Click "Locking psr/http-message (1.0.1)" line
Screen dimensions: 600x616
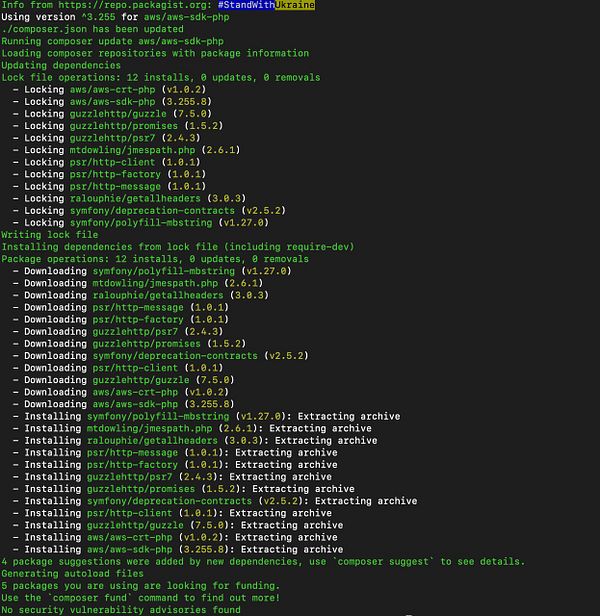tap(110, 187)
